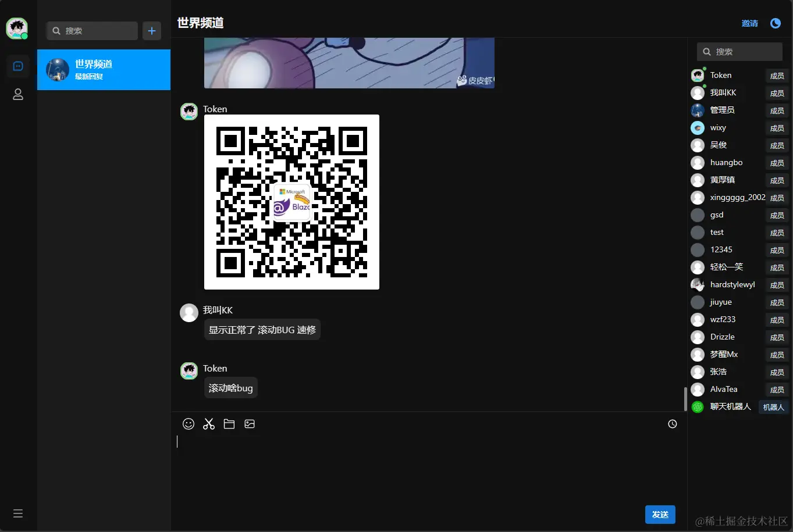The height and width of the screenshot is (532, 793).
Task: Click your profile avatar at the top left
Action: (x=17, y=28)
